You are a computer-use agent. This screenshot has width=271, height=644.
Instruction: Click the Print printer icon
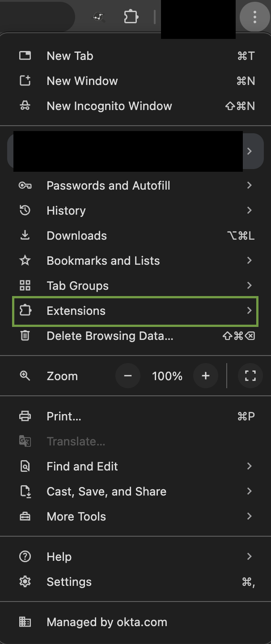point(25,416)
